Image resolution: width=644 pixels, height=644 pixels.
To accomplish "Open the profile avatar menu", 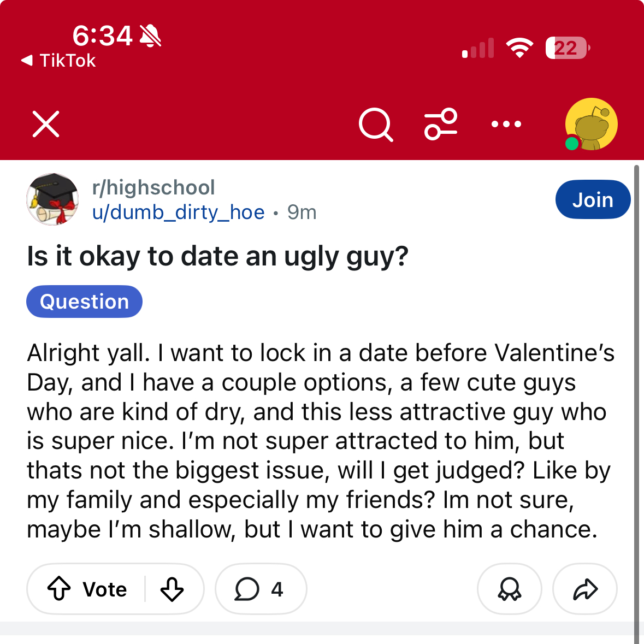I will click(x=591, y=125).
